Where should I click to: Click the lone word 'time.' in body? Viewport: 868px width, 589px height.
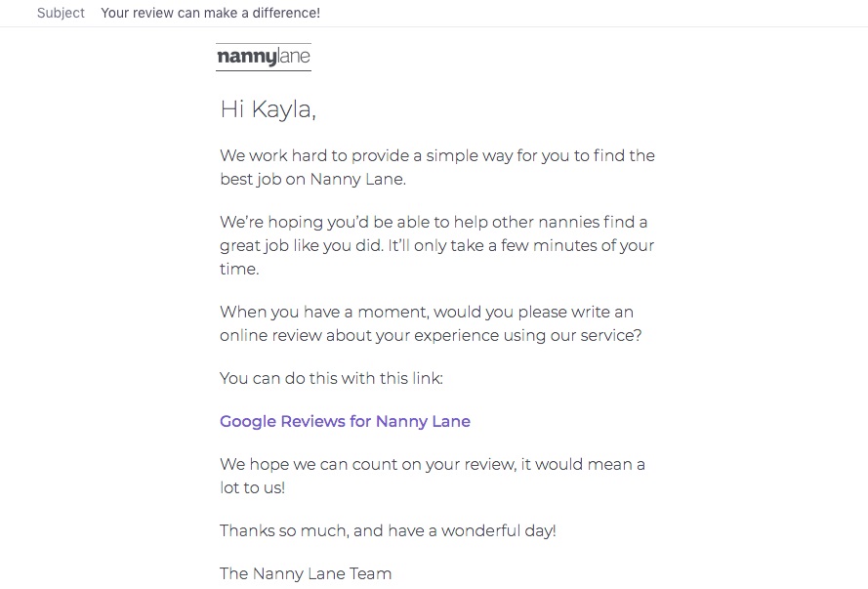pyautogui.click(x=239, y=269)
